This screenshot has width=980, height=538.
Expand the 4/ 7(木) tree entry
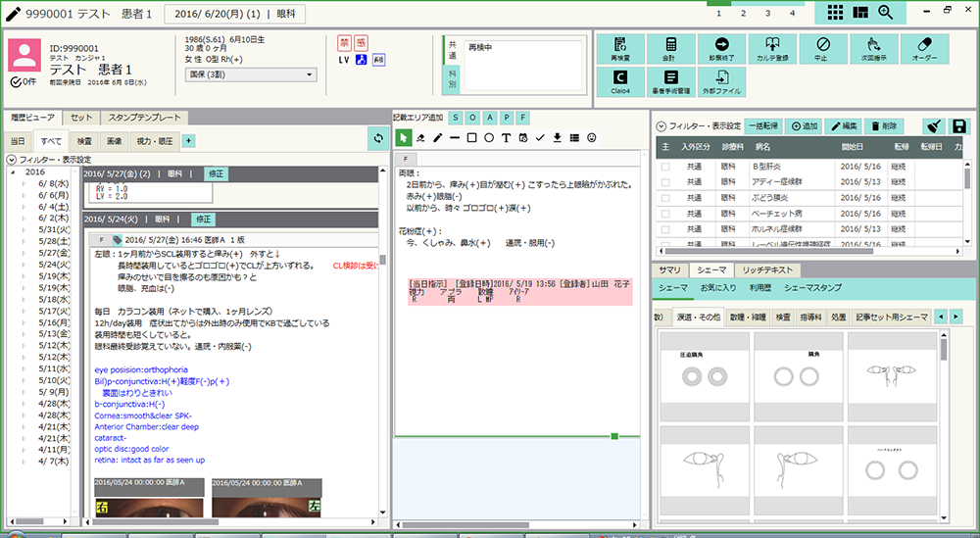point(24,462)
